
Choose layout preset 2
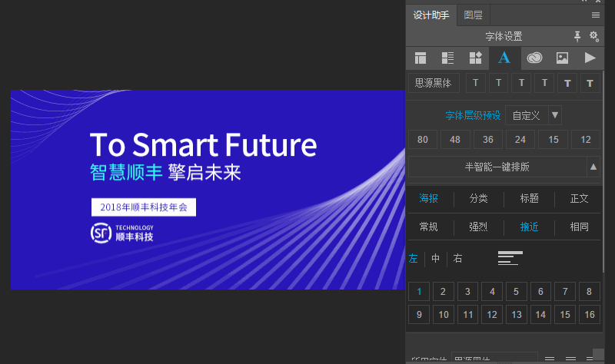pyautogui.click(x=444, y=292)
